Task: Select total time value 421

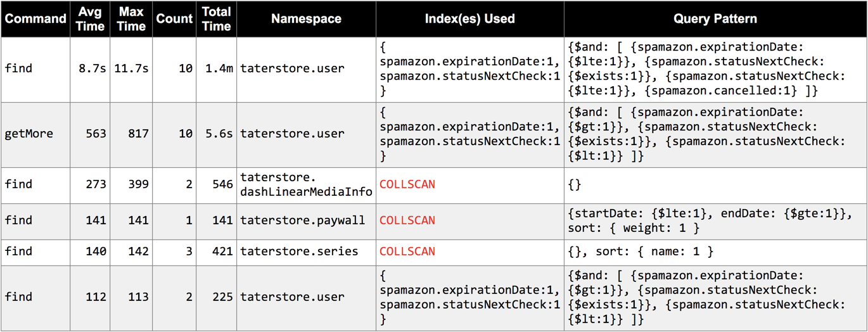Action: [x=222, y=252]
